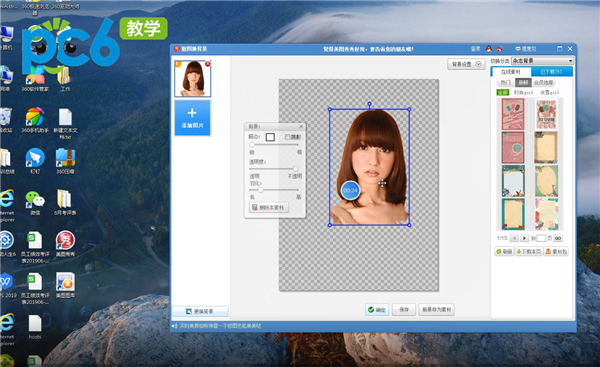Click 提意见 feedback in title bar
Viewport: 600px width, 367px height.
coord(526,49)
